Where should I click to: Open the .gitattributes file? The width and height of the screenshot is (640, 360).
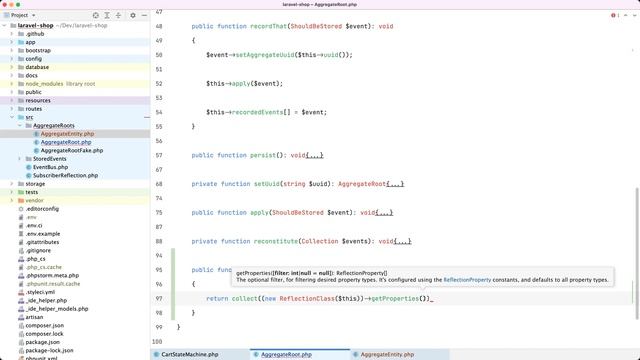coord(42,242)
